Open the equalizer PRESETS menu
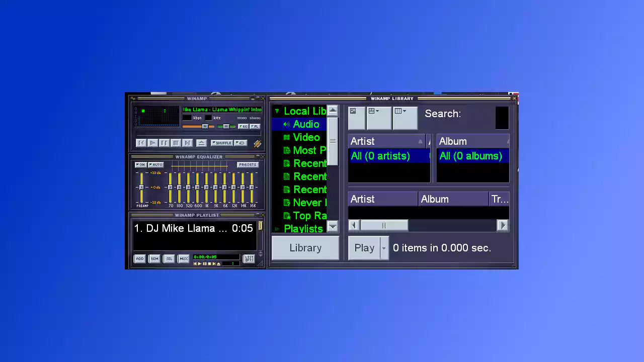The width and height of the screenshot is (644, 362). (248, 165)
